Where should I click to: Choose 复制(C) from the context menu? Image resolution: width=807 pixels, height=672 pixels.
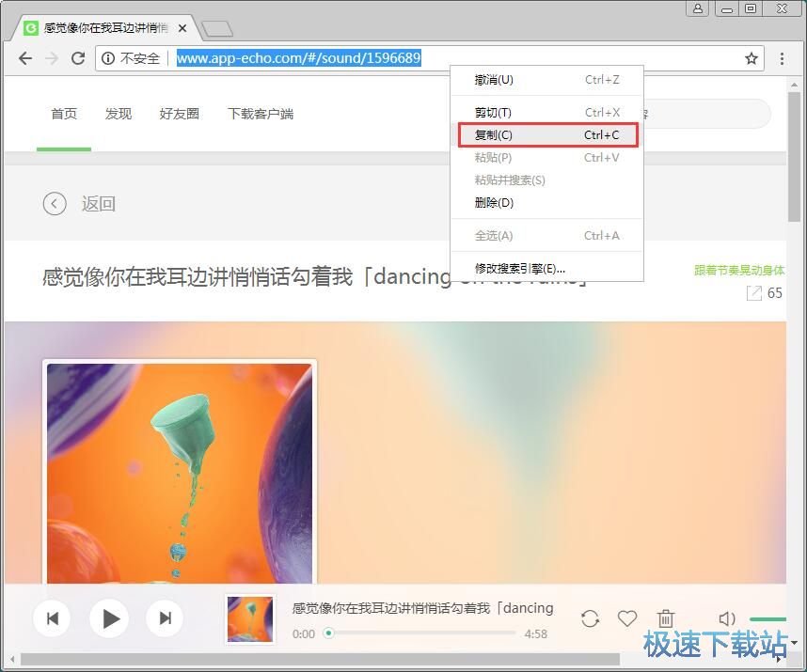548,134
